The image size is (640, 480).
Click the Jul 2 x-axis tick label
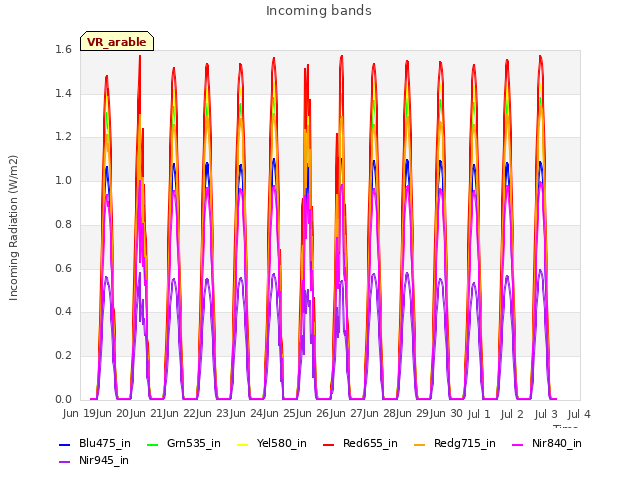click(512, 414)
